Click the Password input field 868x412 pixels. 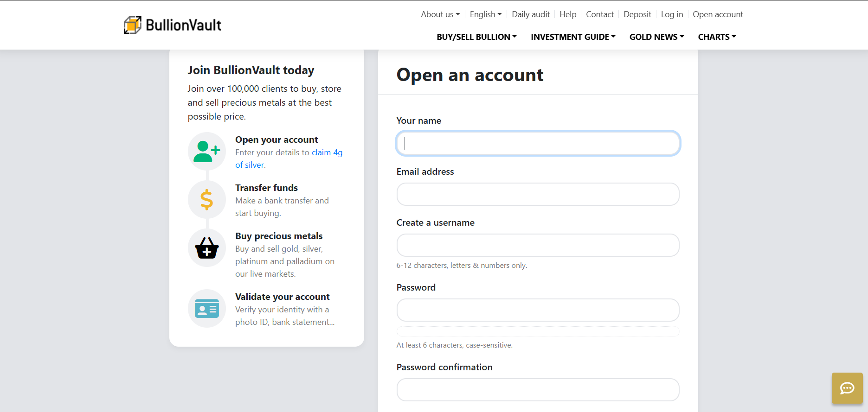538,310
